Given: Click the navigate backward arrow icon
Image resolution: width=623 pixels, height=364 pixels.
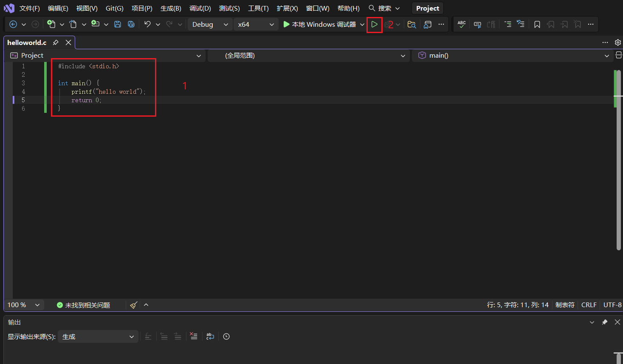Looking at the screenshot, I should pos(13,24).
